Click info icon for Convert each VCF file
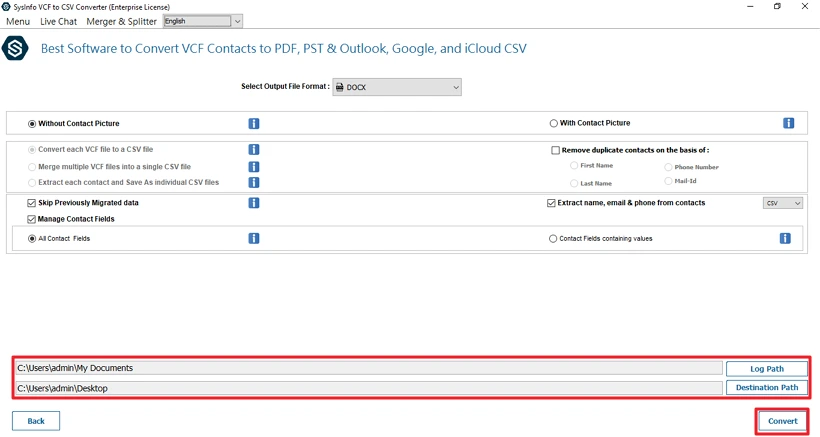This screenshot has height=437, width=820. (x=254, y=150)
